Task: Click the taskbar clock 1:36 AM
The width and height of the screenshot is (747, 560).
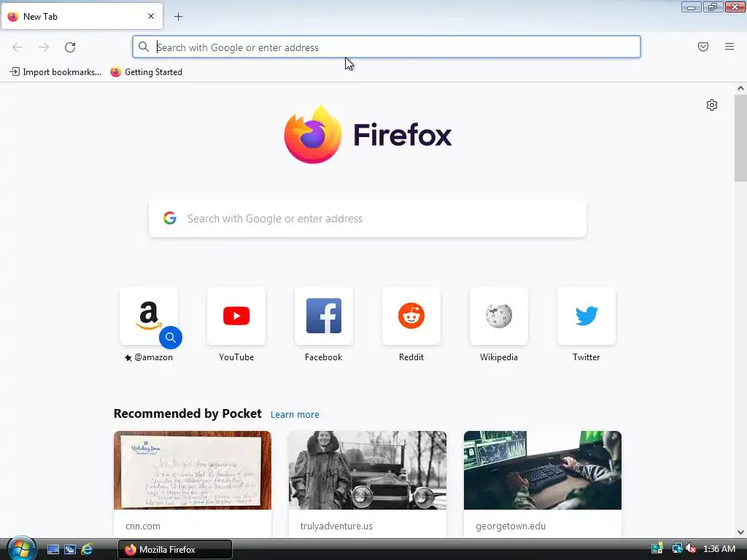Action: pos(719,549)
